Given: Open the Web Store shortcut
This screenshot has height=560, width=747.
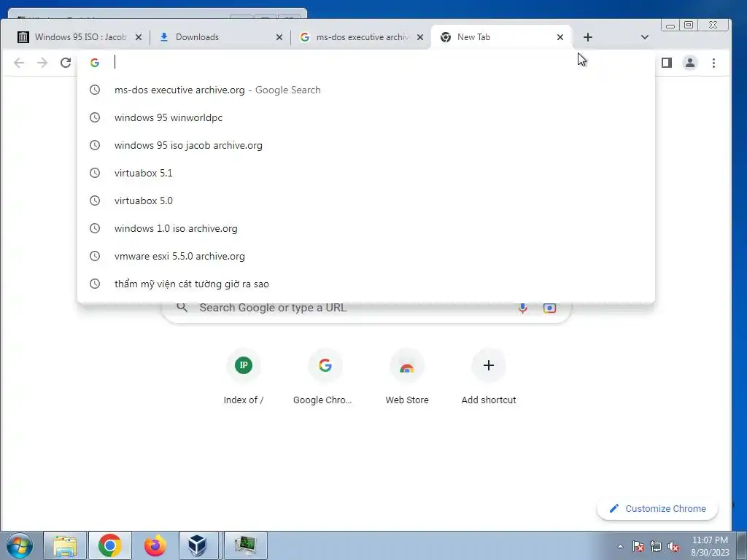Looking at the screenshot, I should coord(407,377).
